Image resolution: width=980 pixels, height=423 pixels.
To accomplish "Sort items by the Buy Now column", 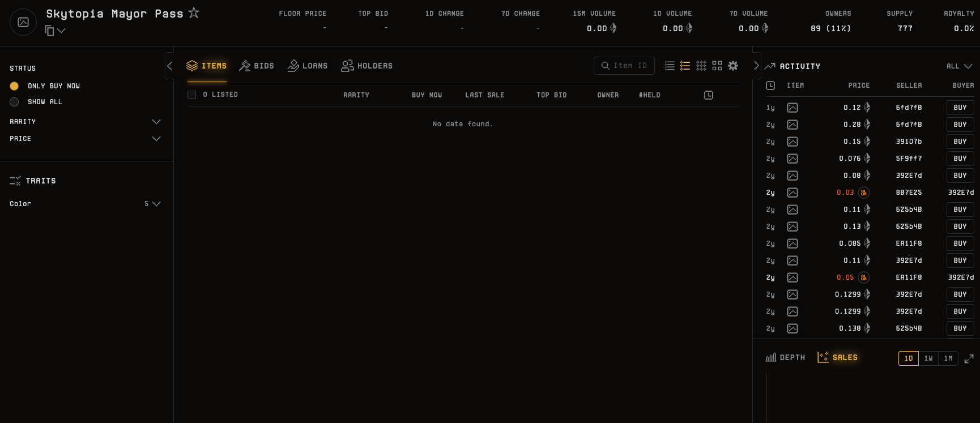I will point(427,95).
